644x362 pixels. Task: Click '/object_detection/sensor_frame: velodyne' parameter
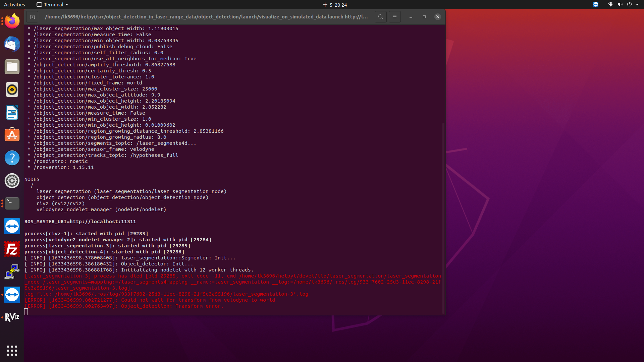(91, 149)
